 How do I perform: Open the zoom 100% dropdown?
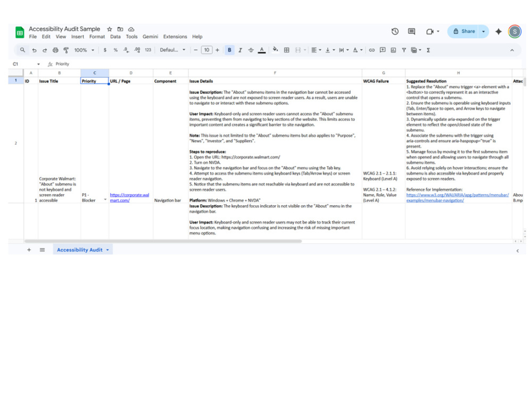84,50
